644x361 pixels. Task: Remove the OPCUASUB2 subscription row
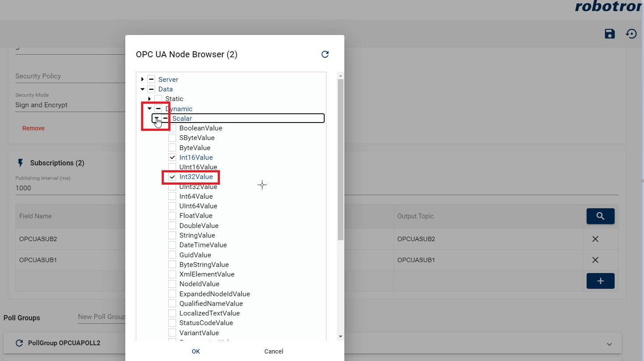pyautogui.click(x=595, y=239)
